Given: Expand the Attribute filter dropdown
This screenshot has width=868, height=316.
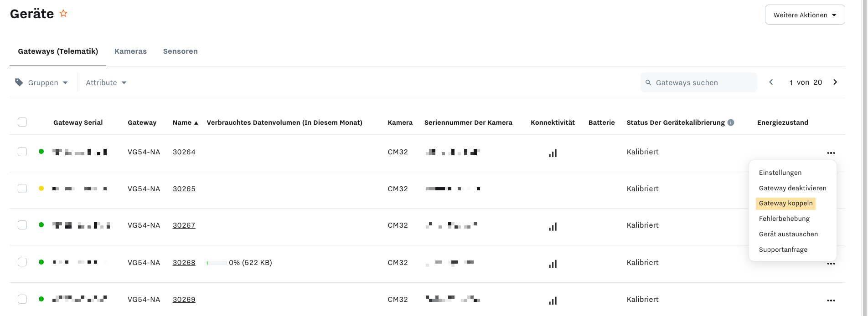Looking at the screenshot, I should [106, 82].
